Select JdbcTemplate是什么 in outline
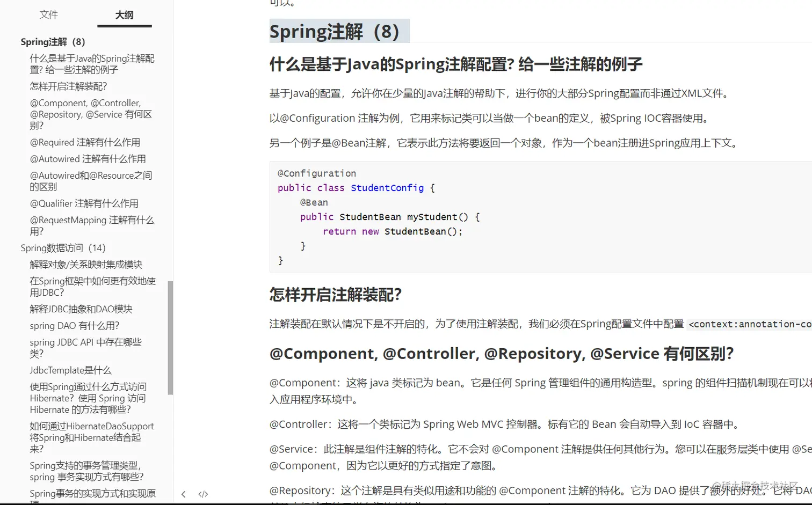 point(70,370)
